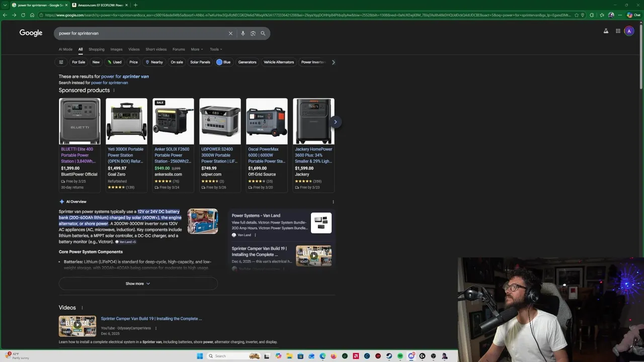Switch to AI Mode tab
The image size is (644, 362).
65,49
